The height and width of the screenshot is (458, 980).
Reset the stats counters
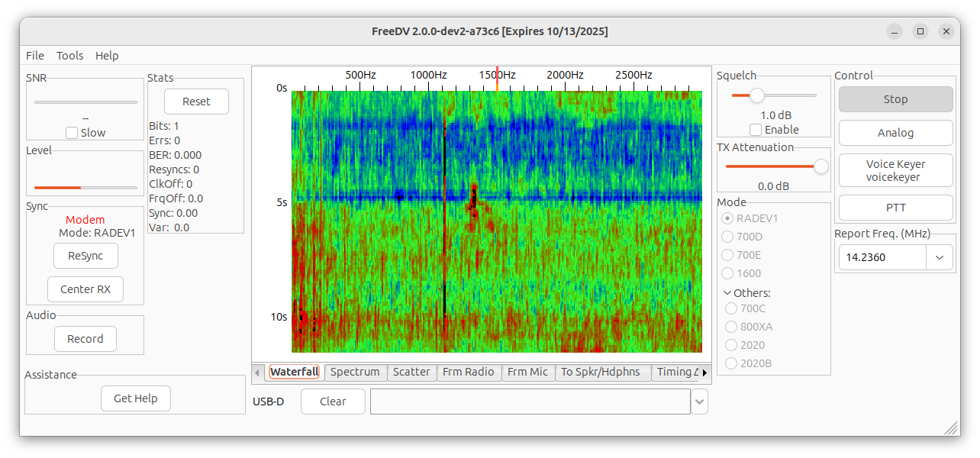tap(196, 102)
